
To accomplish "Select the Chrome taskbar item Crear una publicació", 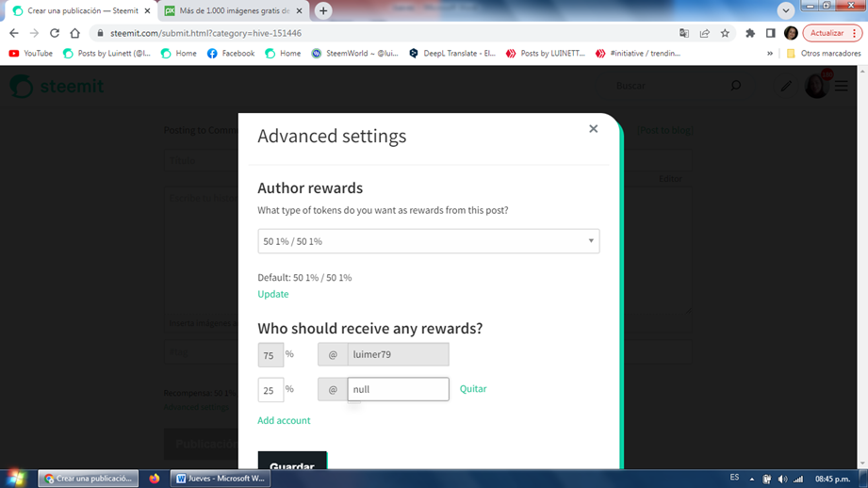I will [88, 479].
